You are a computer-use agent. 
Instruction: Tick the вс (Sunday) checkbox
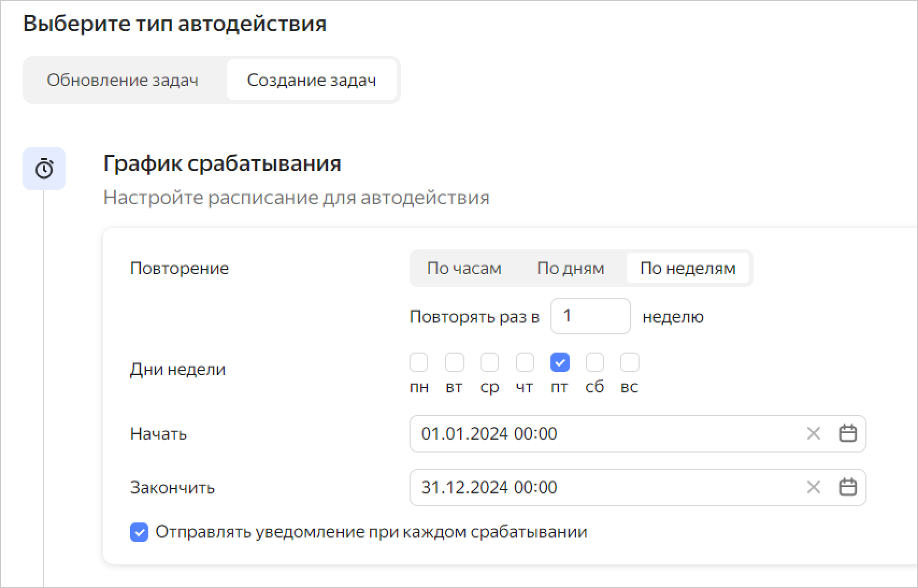629,362
